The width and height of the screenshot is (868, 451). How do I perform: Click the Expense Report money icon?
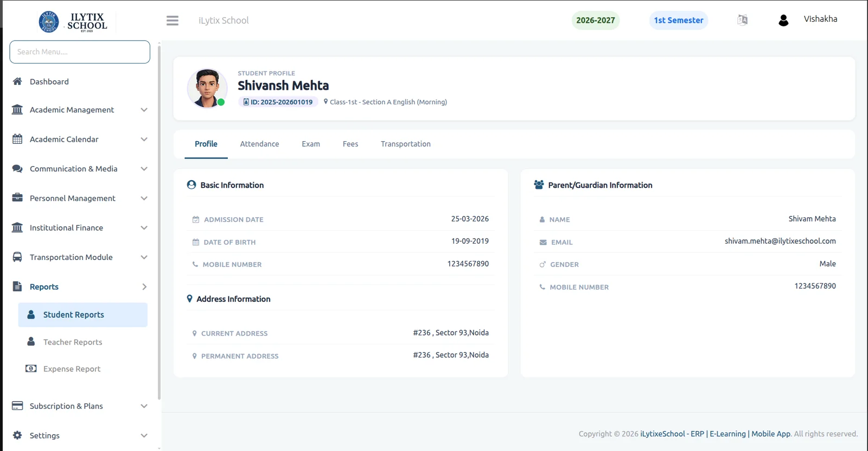pos(31,369)
